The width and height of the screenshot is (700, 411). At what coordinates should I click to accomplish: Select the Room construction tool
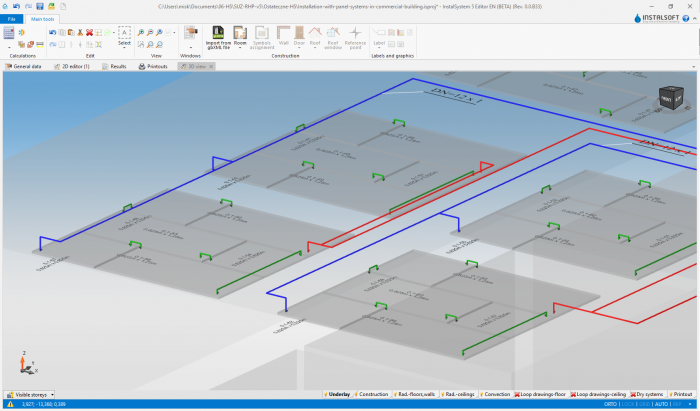[240, 32]
